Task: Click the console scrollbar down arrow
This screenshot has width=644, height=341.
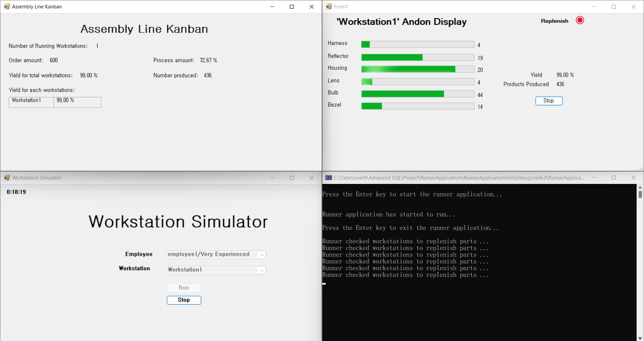Action: (640, 338)
